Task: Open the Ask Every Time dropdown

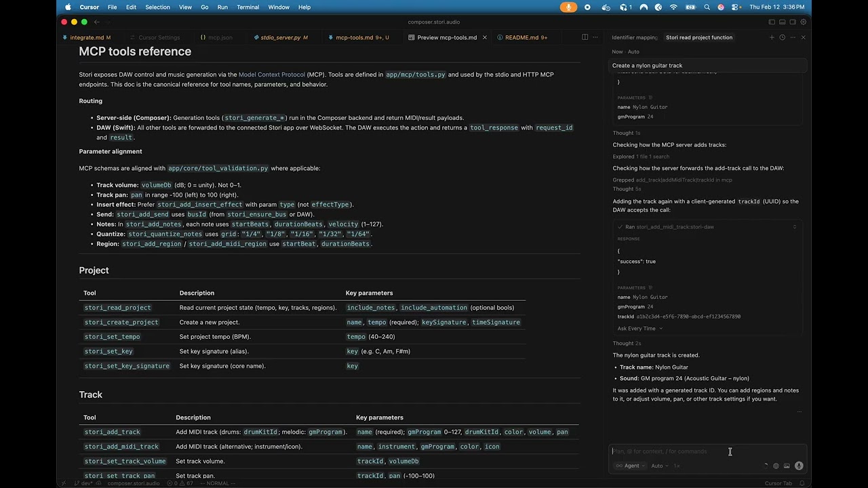Action: point(639,328)
